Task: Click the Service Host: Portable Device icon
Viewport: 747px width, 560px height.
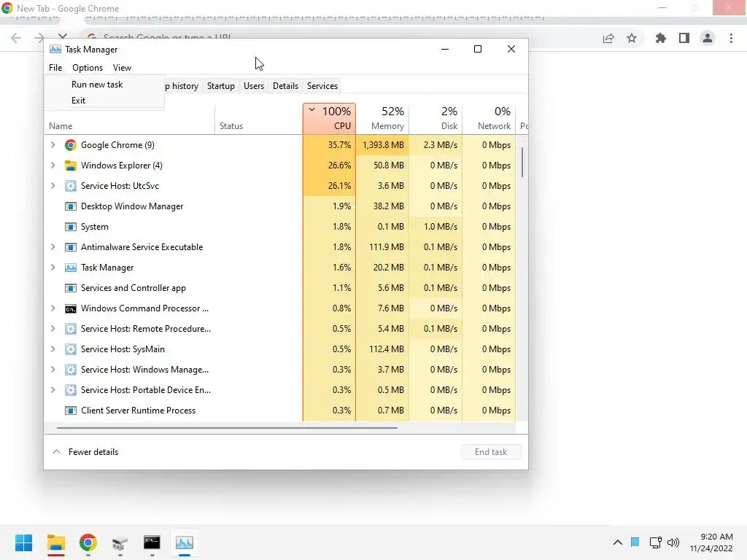Action: (x=71, y=391)
